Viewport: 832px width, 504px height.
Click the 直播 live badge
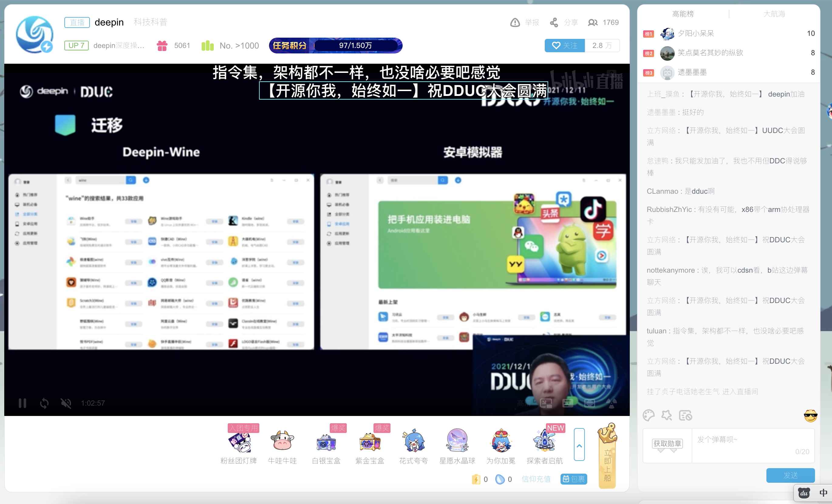point(77,22)
